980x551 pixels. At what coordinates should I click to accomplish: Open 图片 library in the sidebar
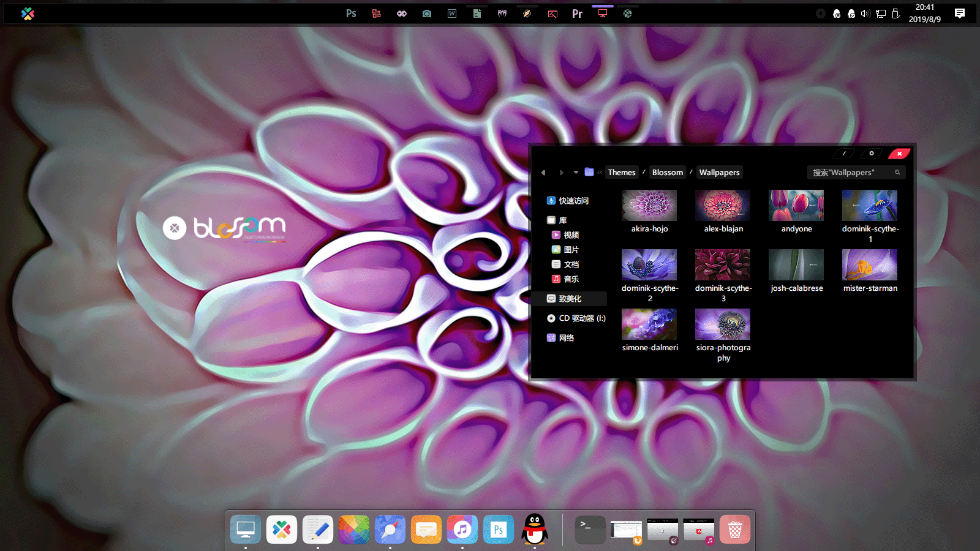click(x=571, y=250)
